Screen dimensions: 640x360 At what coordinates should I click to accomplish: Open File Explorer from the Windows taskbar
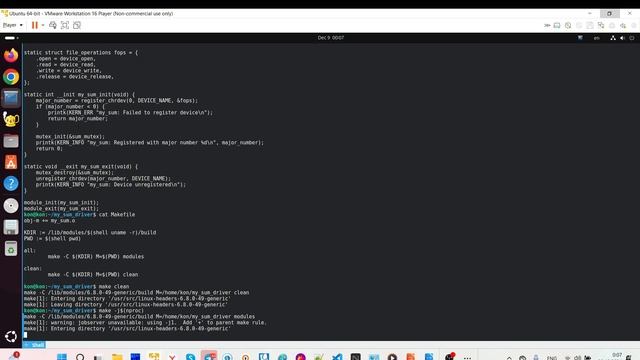pyautogui.click(x=117, y=357)
